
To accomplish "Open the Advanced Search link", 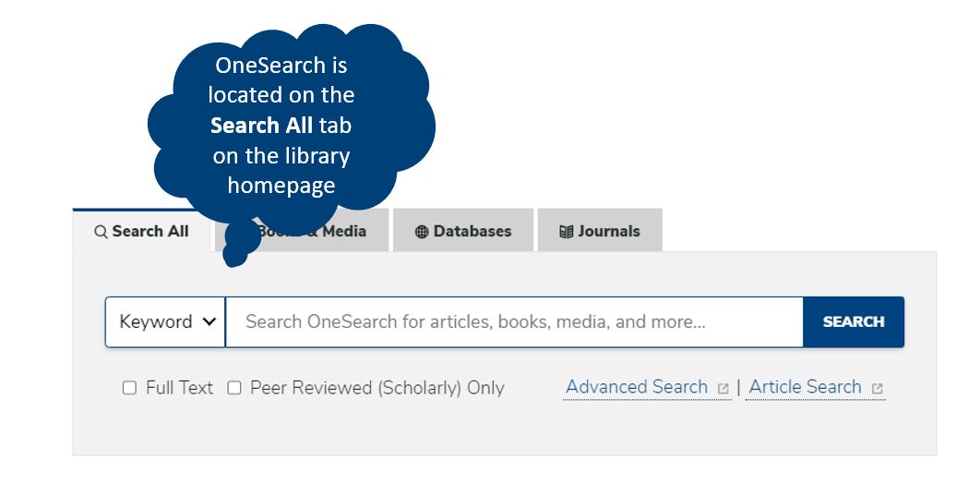I will pyautogui.click(x=637, y=387).
